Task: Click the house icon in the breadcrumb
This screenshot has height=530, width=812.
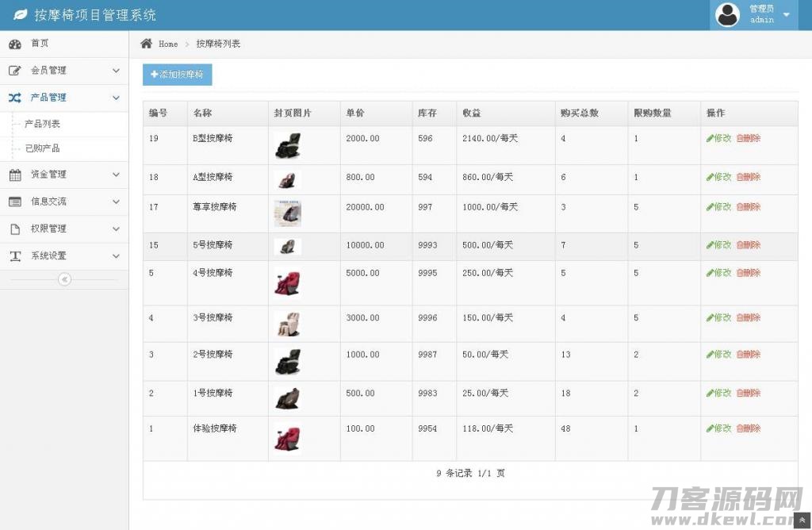Action: [x=146, y=44]
